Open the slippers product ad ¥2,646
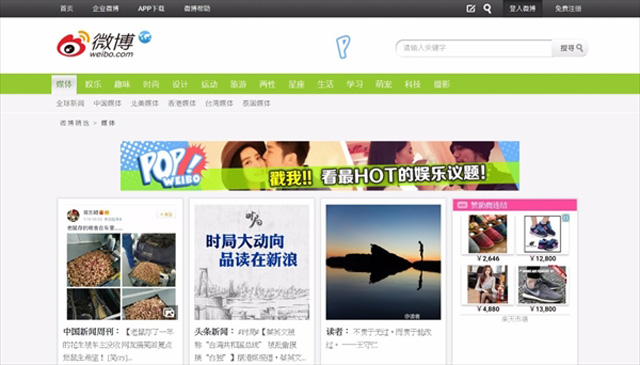 (488, 238)
